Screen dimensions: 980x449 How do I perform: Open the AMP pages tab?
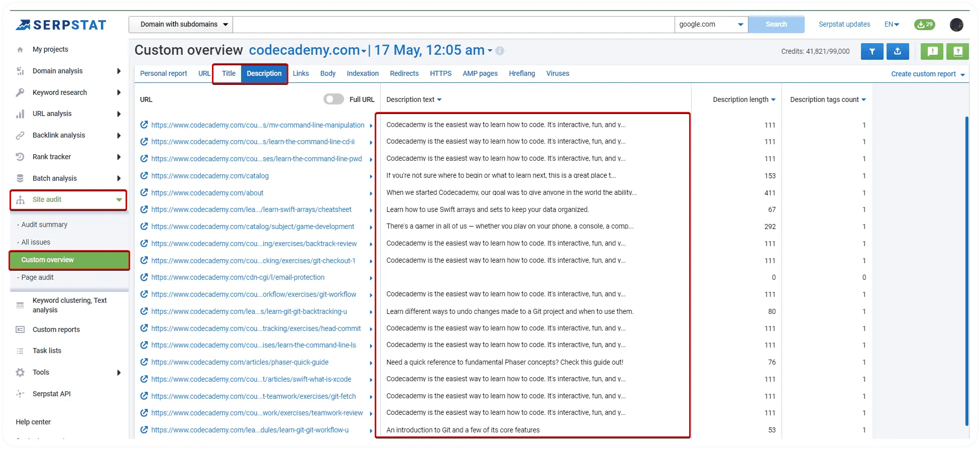pos(480,73)
